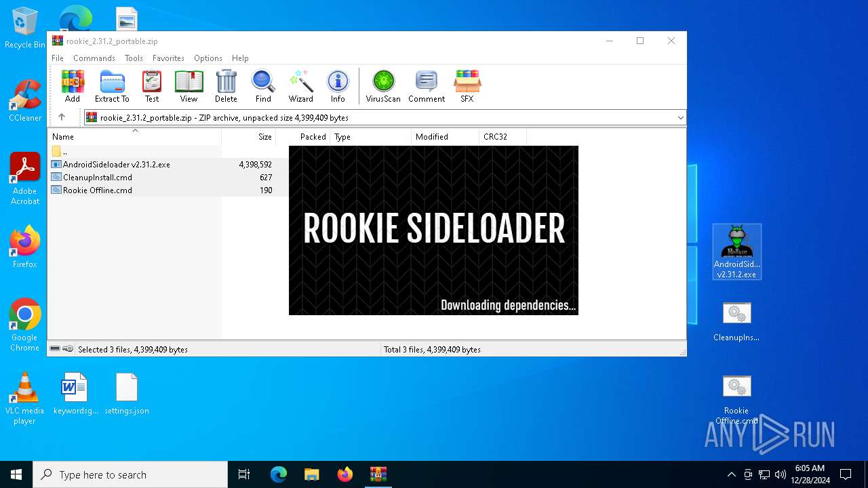Open the Windows Start menu
The image size is (868, 488).
[x=16, y=474]
